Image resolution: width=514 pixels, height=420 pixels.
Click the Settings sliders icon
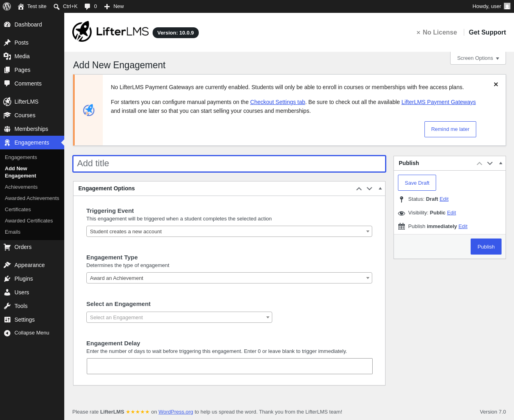point(7,320)
